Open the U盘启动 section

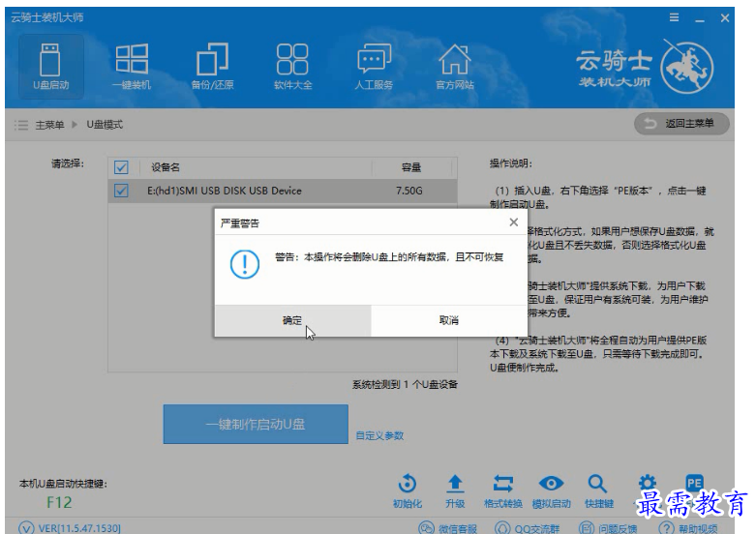coord(51,67)
